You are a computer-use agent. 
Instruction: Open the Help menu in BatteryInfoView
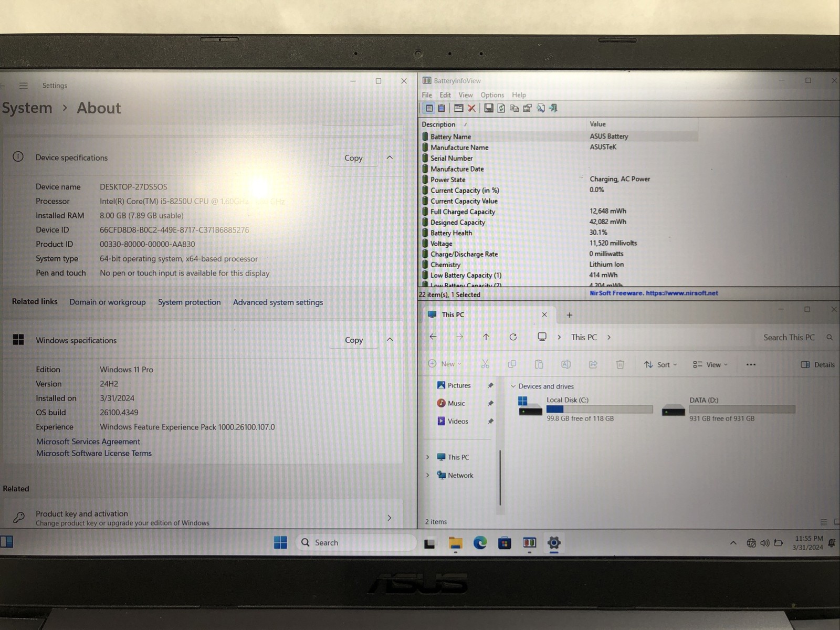(519, 95)
